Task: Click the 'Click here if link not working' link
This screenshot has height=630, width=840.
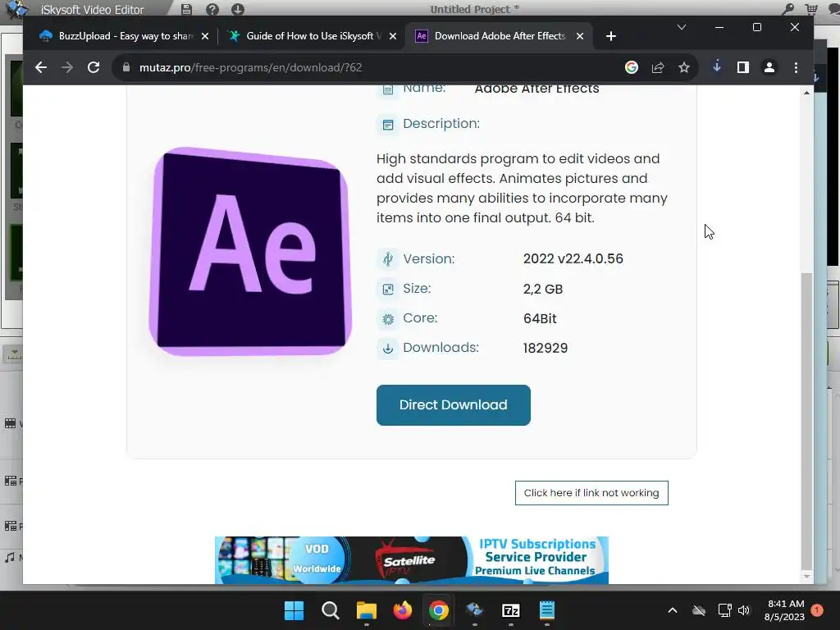Action: (x=591, y=493)
